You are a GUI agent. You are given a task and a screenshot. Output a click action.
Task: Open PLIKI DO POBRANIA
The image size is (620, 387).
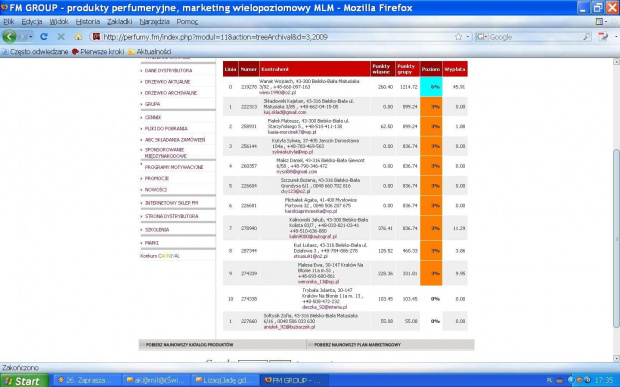[x=166, y=128]
